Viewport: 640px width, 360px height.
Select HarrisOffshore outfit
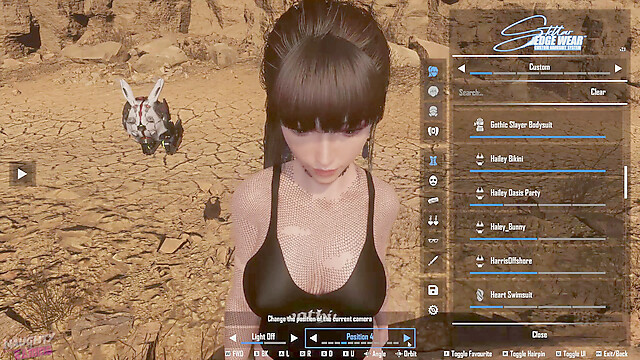point(538,261)
